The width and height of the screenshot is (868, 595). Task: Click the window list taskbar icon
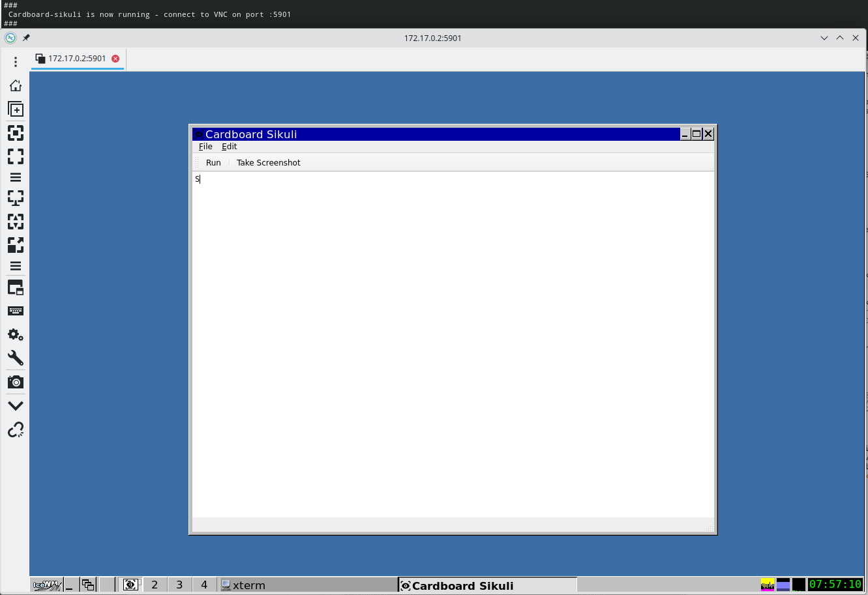(88, 585)
